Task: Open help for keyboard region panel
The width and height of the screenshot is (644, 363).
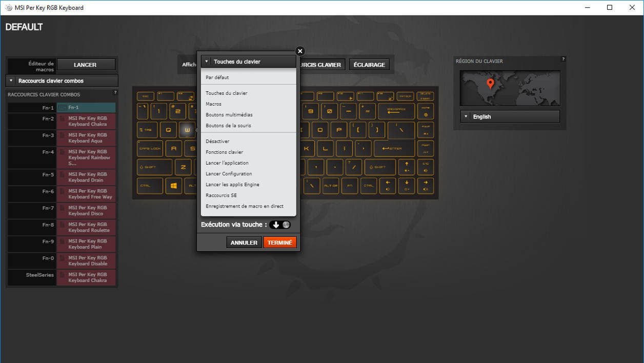Action: pyautogui.click(x=563, y=59)
